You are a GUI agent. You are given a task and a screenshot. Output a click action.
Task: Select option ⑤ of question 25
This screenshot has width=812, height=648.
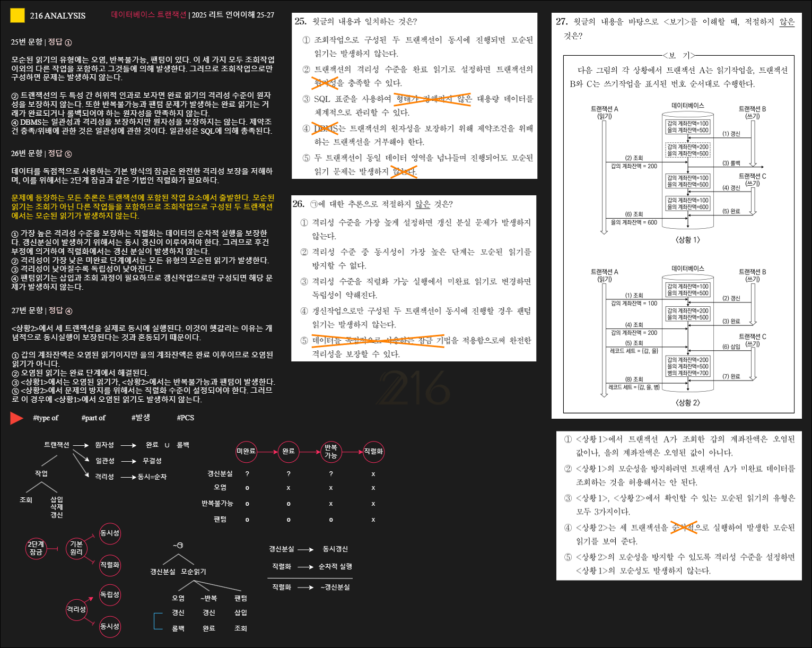click(418, 165)
